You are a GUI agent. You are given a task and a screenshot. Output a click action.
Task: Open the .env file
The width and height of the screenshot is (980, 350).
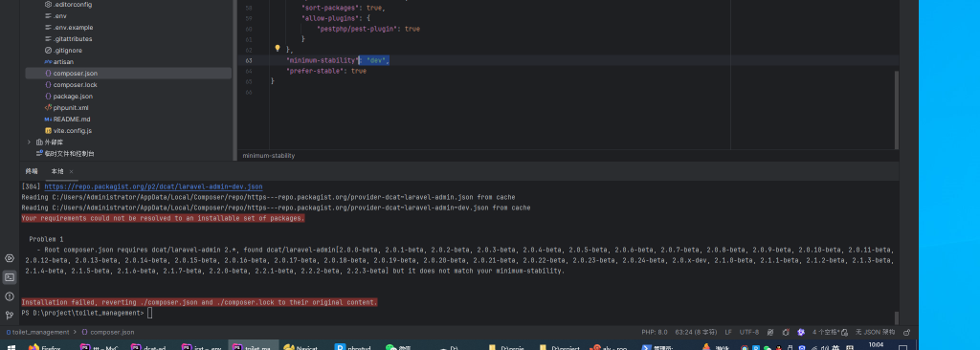pyautogui.click(x=56, y=15)
